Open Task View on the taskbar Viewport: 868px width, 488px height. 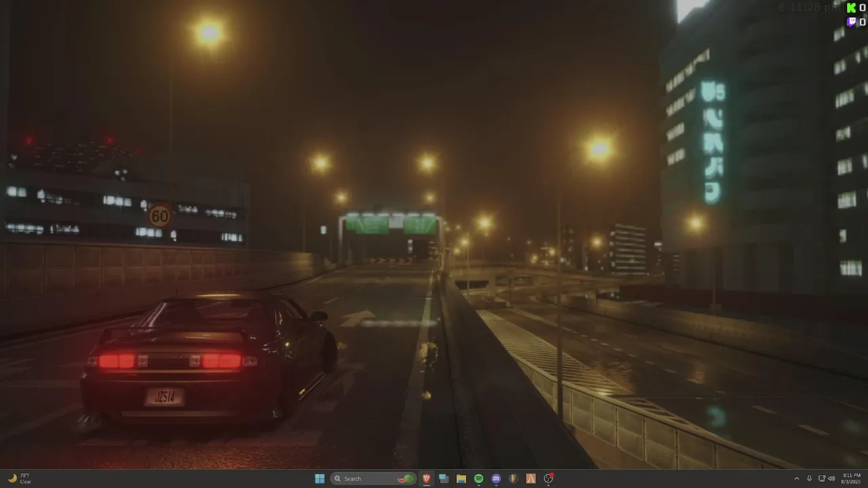444,479
